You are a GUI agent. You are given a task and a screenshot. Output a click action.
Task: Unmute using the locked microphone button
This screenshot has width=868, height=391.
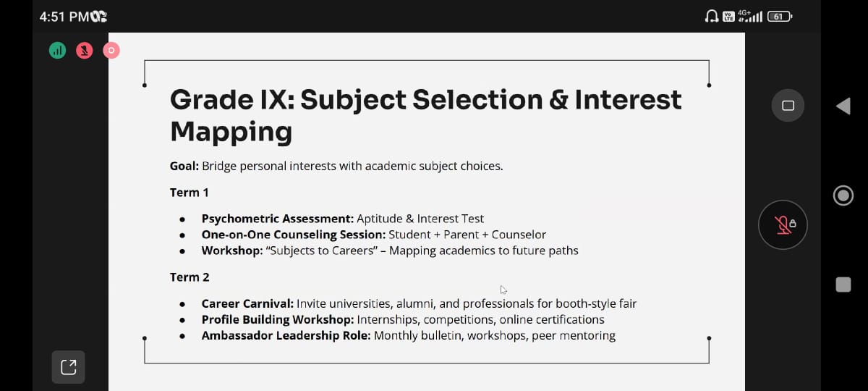point(783,224)
